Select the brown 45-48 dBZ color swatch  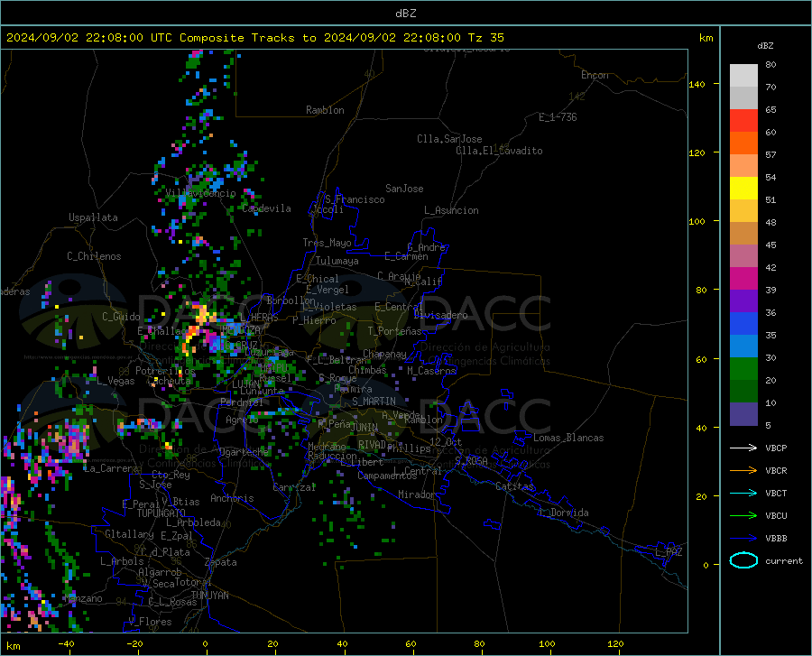(743, 234)
